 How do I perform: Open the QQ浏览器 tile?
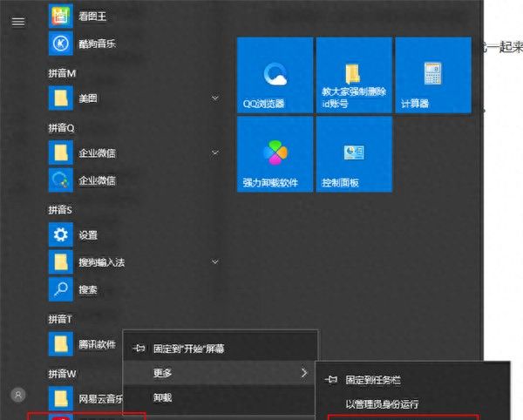(x=275, y=75)
